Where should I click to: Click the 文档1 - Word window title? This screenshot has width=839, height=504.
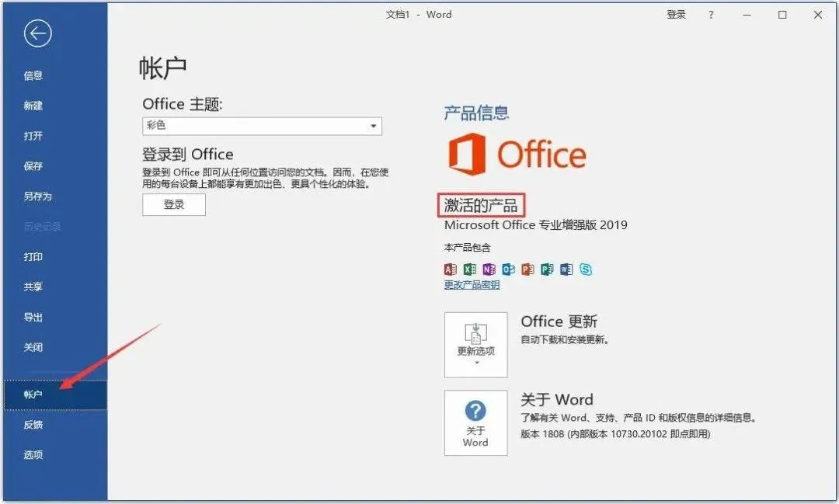point(419,15)
